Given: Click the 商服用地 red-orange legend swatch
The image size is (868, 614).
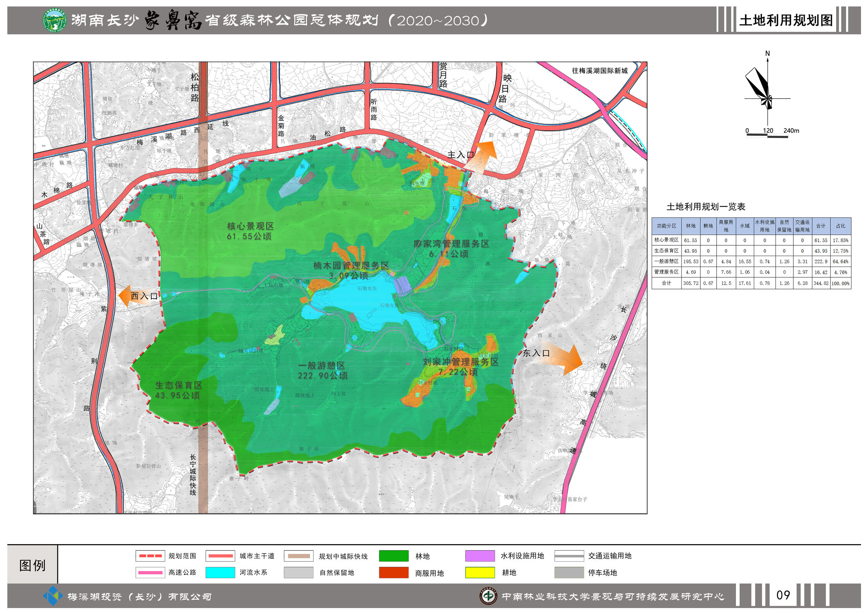Looking at the screenshot, I should (393, 572).
